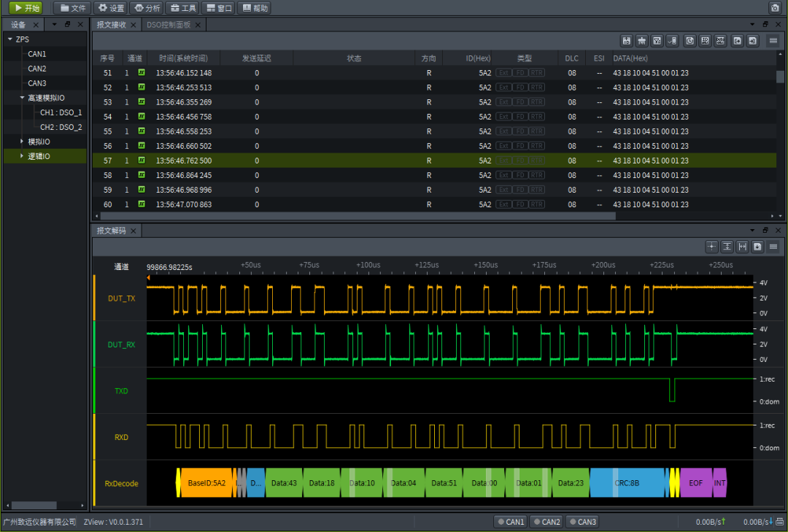Toggle the FD flag in row 52
Screen dimensions: 788x532
click(520, 88)
